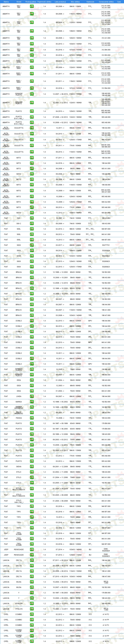Click the 100kW / 136KM power cell
Screen dimensions: 124x644
[x=75, y=251]
